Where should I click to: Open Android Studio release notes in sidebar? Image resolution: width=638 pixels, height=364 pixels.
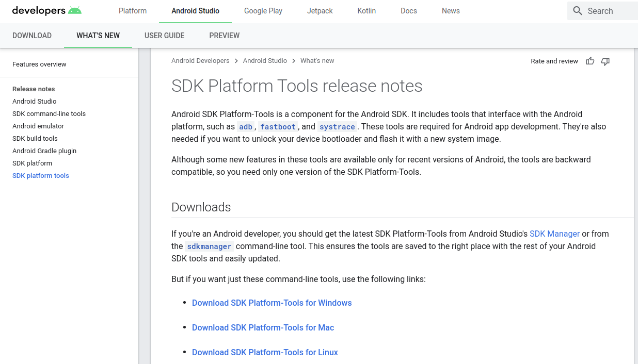pyautogui.click(x=35, y=102)
